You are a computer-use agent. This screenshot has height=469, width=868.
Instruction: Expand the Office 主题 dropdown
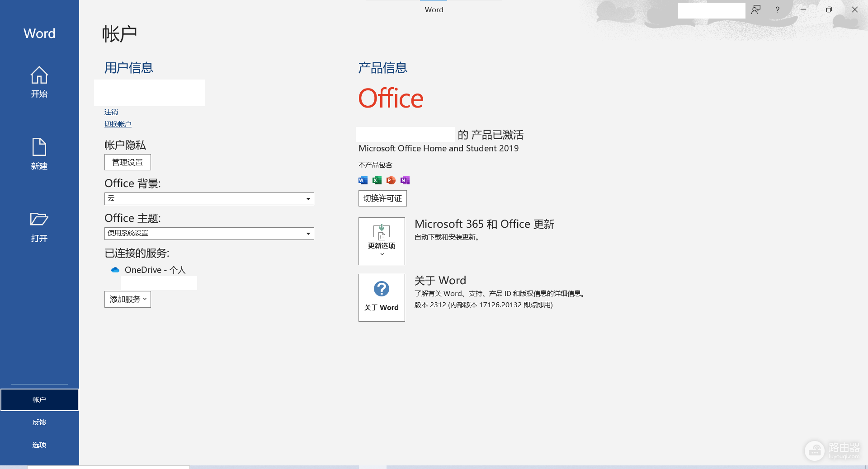pos(209,234)
